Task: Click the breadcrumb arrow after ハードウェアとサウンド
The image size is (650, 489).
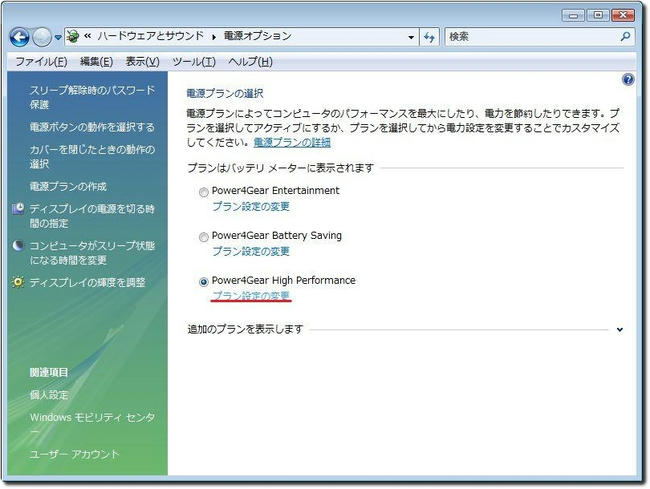Action: 214,37
